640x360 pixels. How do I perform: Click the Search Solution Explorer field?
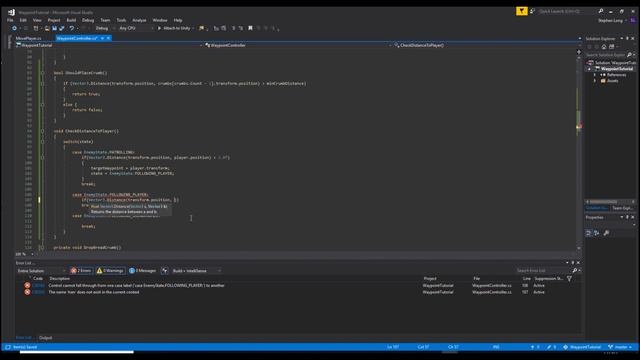606,55
